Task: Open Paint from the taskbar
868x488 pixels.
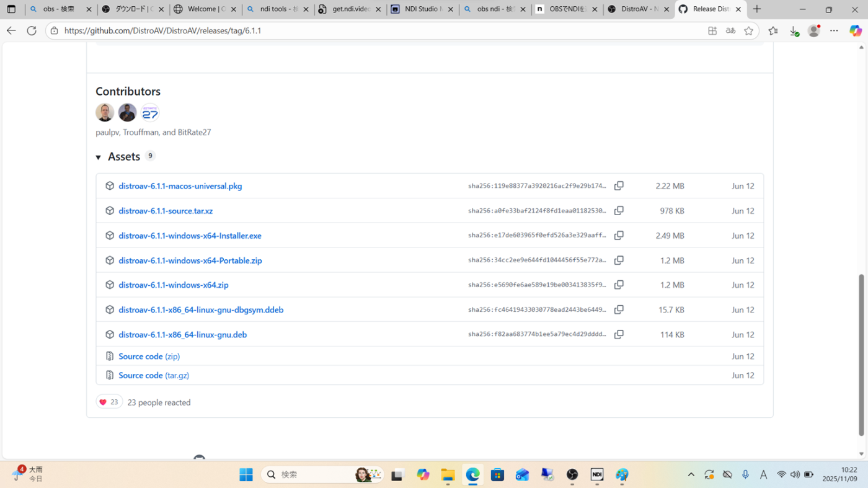Action: (x=622, y=474)
